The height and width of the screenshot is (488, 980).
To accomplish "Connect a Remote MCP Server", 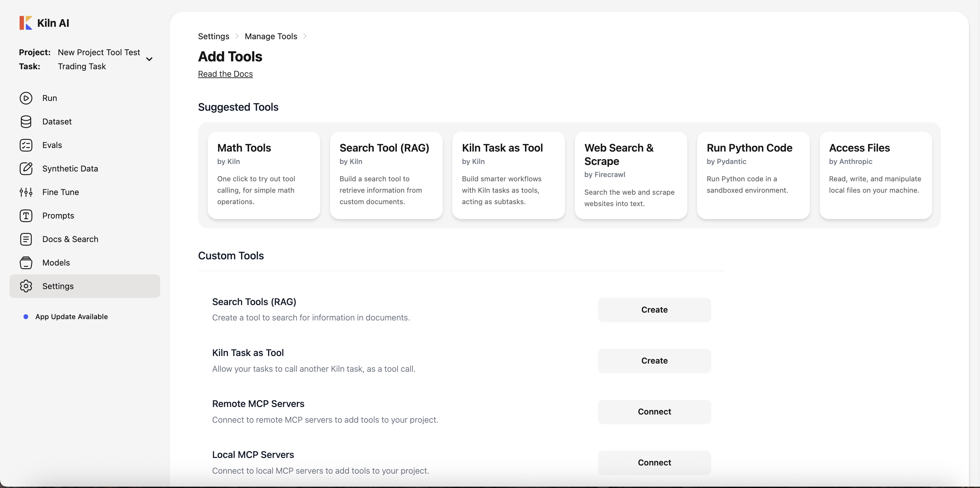I will 654,412.
